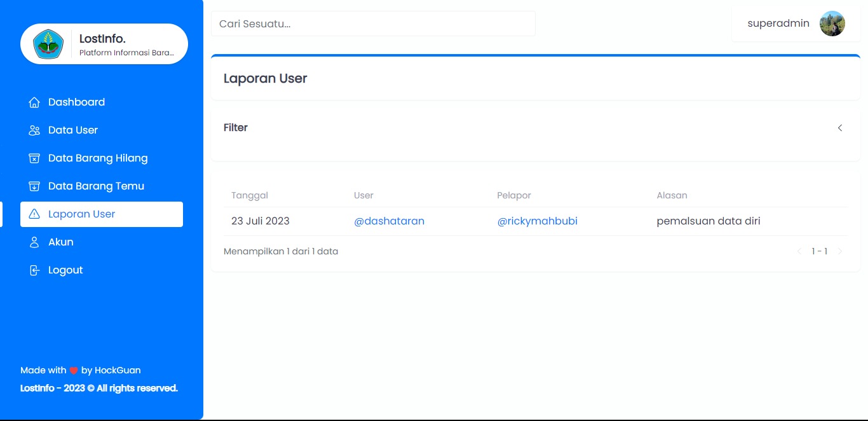Open the @dashataran user profile link
This screenshot has width=868, height=421.
click(x=389, y=221)
